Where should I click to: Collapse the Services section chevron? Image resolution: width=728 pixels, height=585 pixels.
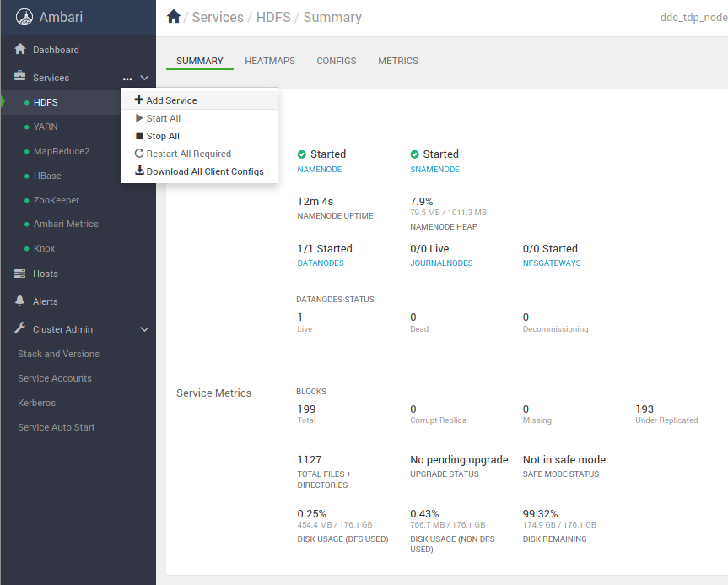[x=144, y=78]
